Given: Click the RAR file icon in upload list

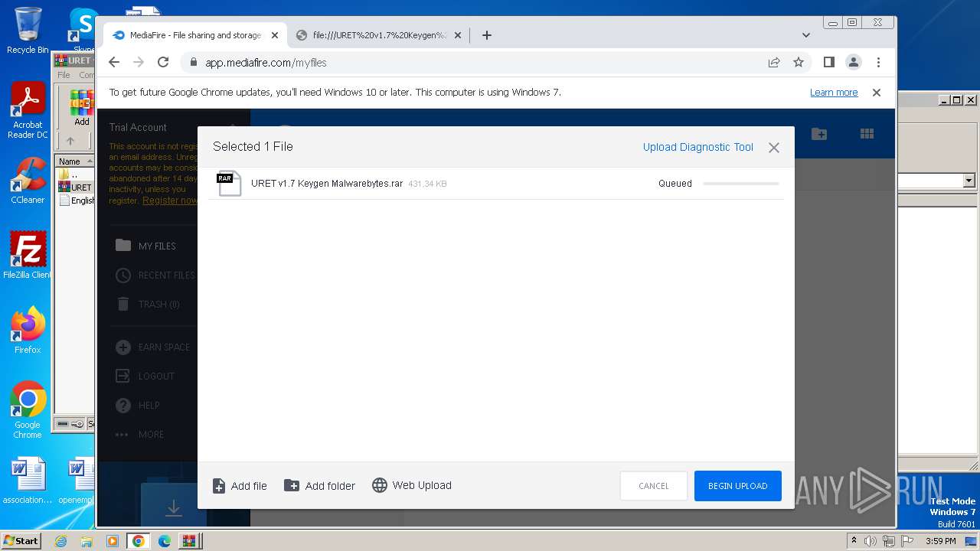Looking at the screenshot, I should [229, 184].
